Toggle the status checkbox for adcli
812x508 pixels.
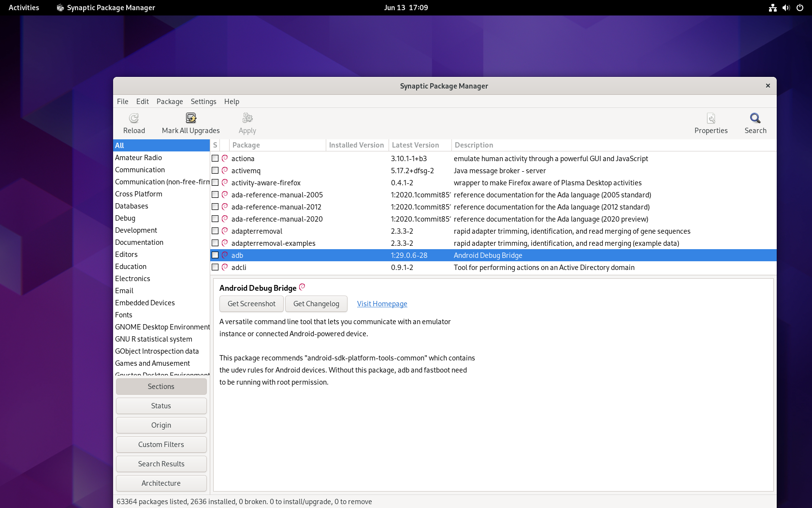tap(215, 267)
